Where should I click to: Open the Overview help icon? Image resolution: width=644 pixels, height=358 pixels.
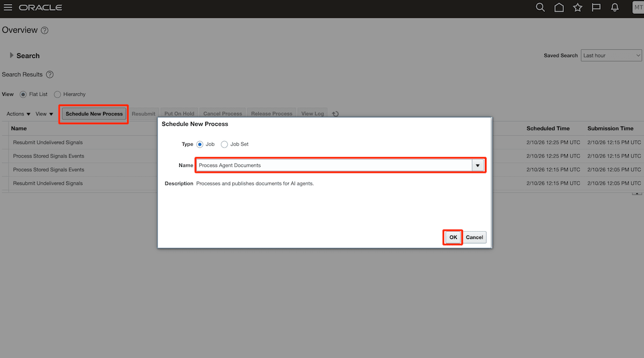(46, 30)
